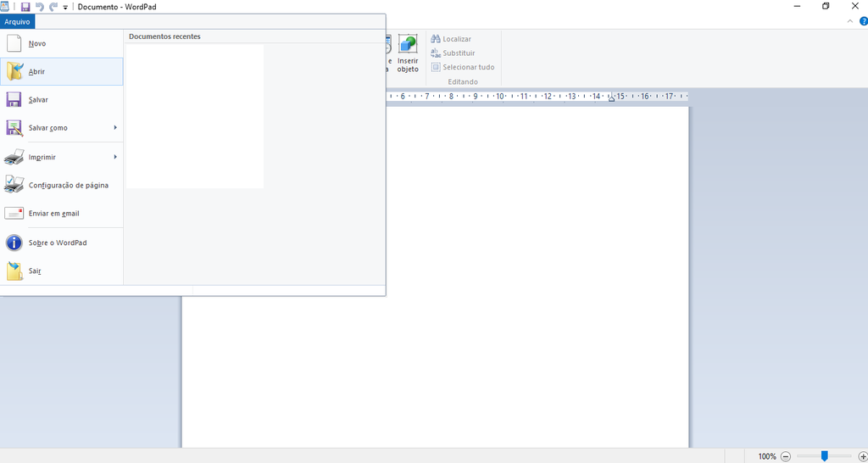Image resolution: width=868 pixels, height=463 pixels.
Task: Click the Substituir replace icon
Action: tap(436, 53)
